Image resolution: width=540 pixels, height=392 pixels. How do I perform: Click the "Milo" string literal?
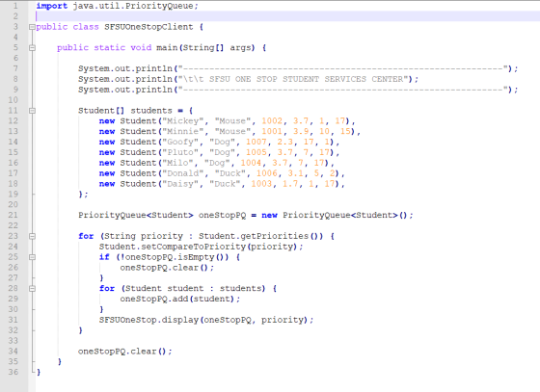coord(177,163)
